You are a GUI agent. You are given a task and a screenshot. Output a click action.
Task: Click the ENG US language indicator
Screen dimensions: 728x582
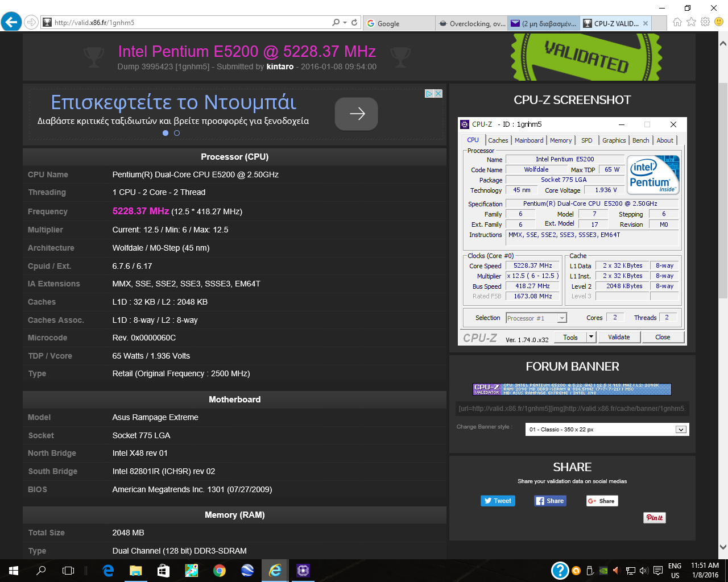pos(675,571)
